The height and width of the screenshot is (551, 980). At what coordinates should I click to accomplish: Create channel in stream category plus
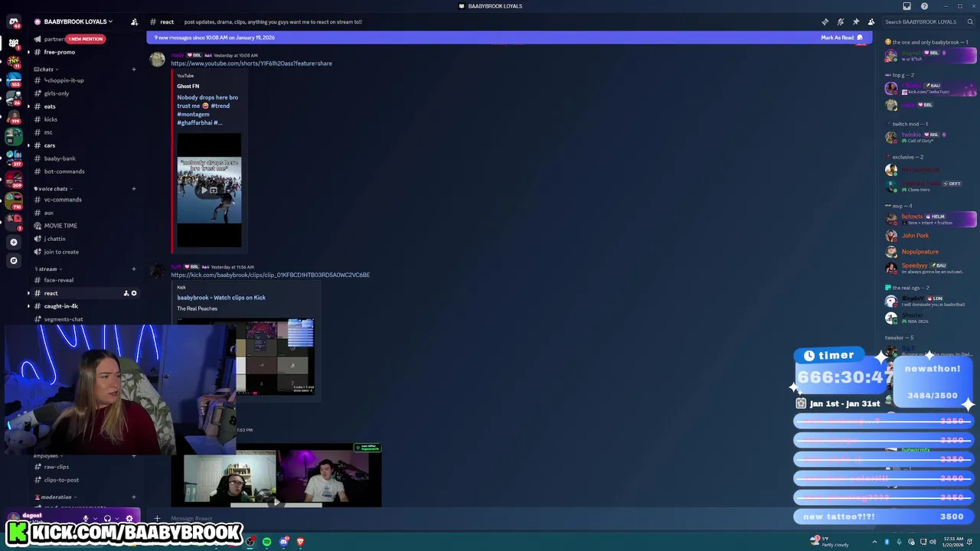[x=133, y=269]
